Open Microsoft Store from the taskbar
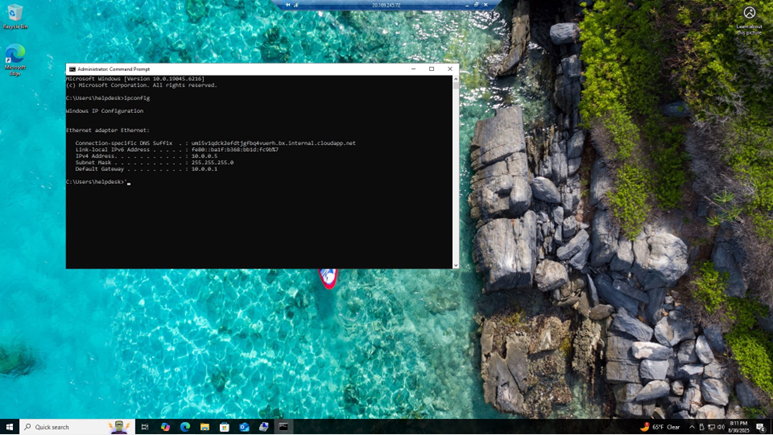This screenshot has width=773, height=435. (225, 427)
